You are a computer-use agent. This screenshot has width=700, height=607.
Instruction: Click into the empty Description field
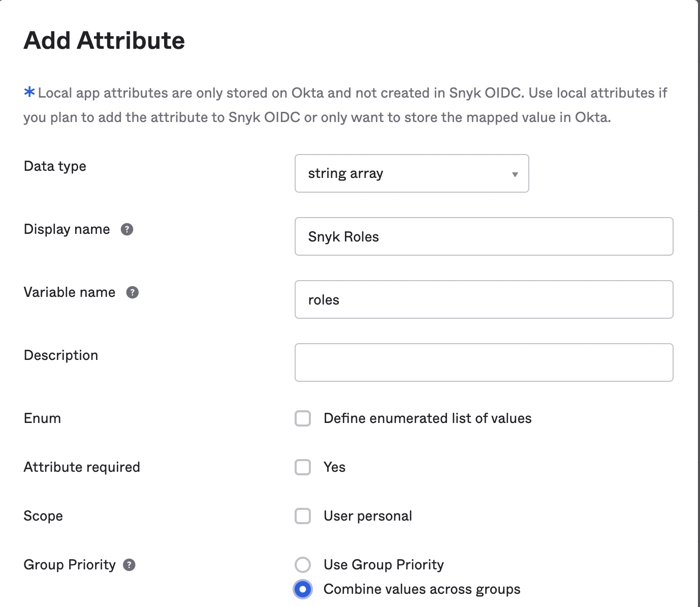484,362
